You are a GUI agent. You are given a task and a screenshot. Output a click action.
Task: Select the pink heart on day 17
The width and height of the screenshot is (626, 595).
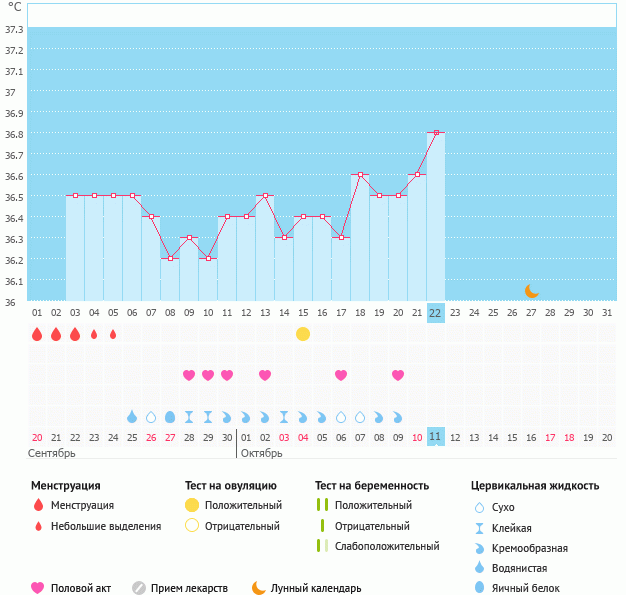pos(341,375)
